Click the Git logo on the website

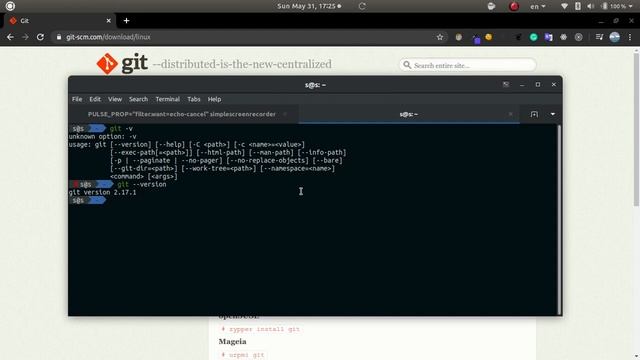coord(122,64)
